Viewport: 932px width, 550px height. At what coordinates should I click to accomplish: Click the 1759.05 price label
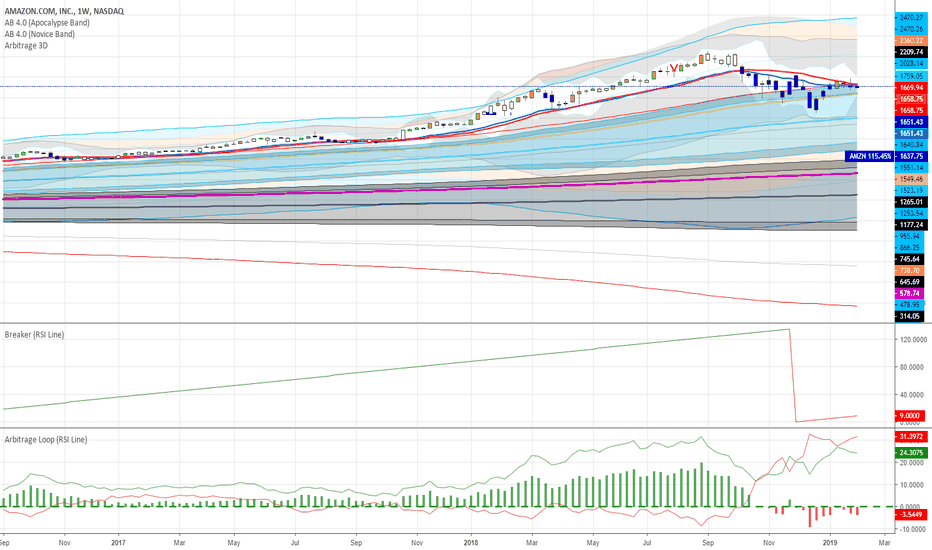911,76
